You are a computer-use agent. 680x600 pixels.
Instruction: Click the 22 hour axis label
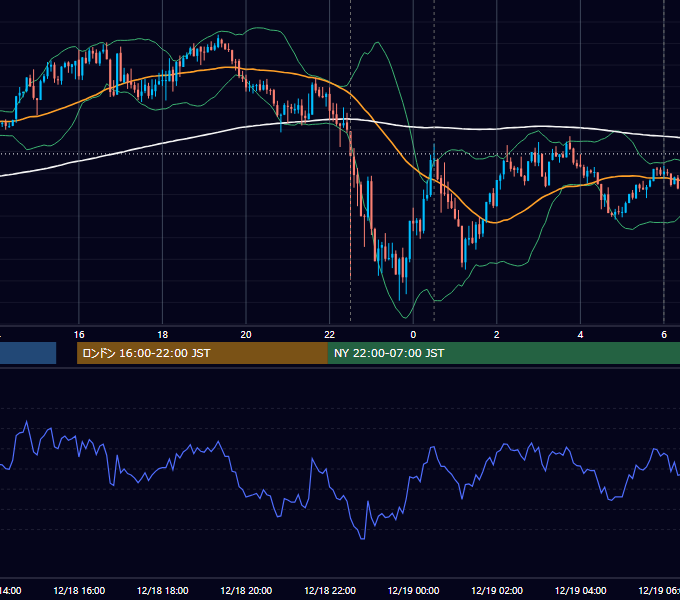[330, 335]
